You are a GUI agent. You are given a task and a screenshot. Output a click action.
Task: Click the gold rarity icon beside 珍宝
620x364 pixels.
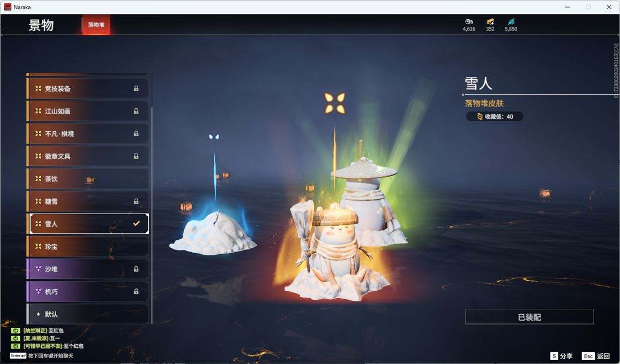click(x=39, y=246)
